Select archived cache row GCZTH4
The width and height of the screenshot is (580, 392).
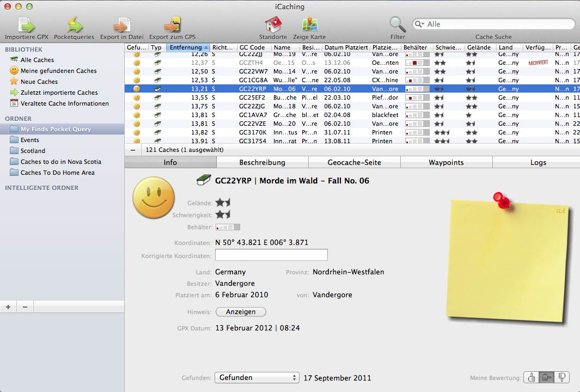(x=352, y=63)
